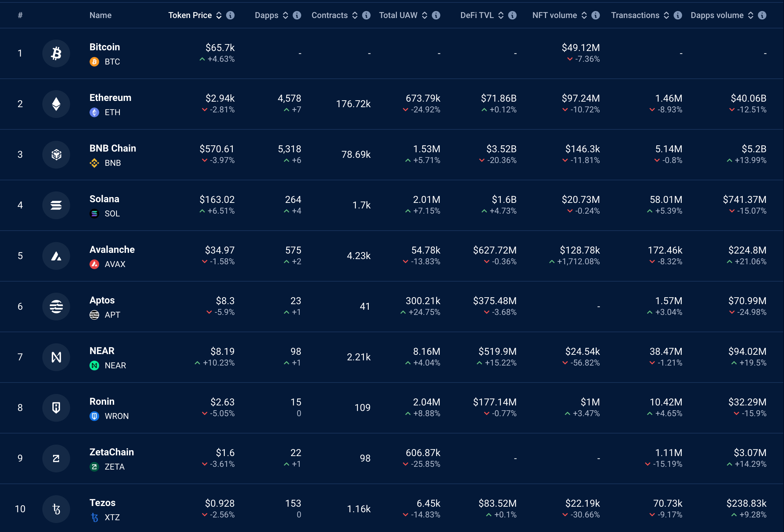This screenshot has width=784, height=532.
Task: Click the BNB Chain logo icon
Action: [56, 155]
